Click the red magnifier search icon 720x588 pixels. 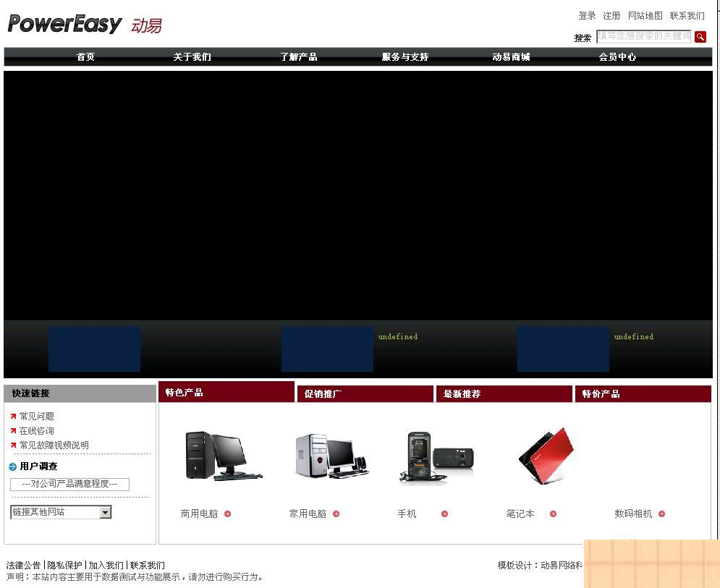pos(700,36)
